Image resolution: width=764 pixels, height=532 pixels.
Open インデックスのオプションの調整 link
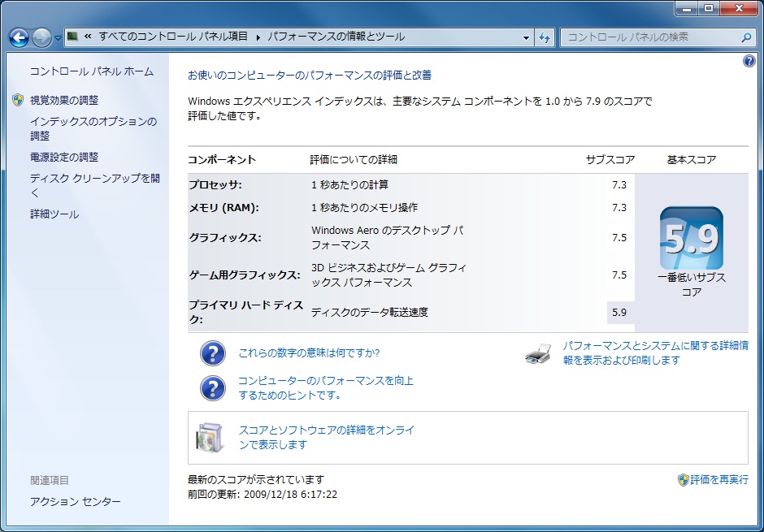point(93,128)
